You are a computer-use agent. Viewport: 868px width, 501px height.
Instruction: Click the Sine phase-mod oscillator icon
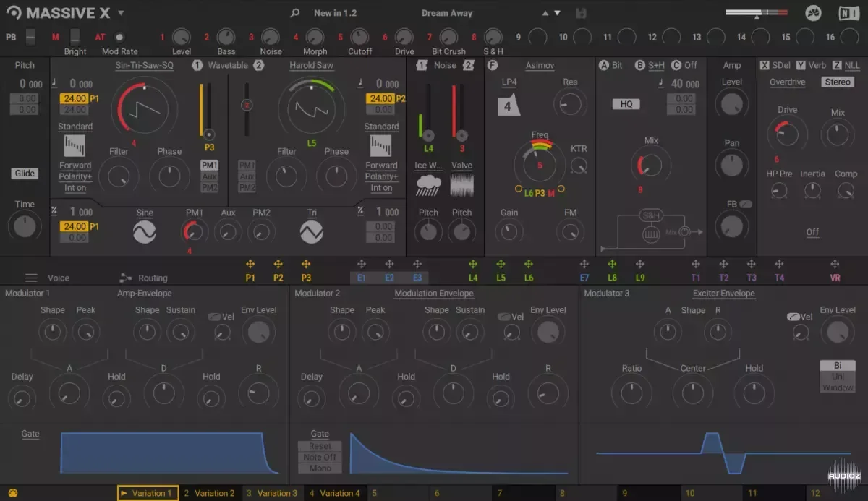145,231
